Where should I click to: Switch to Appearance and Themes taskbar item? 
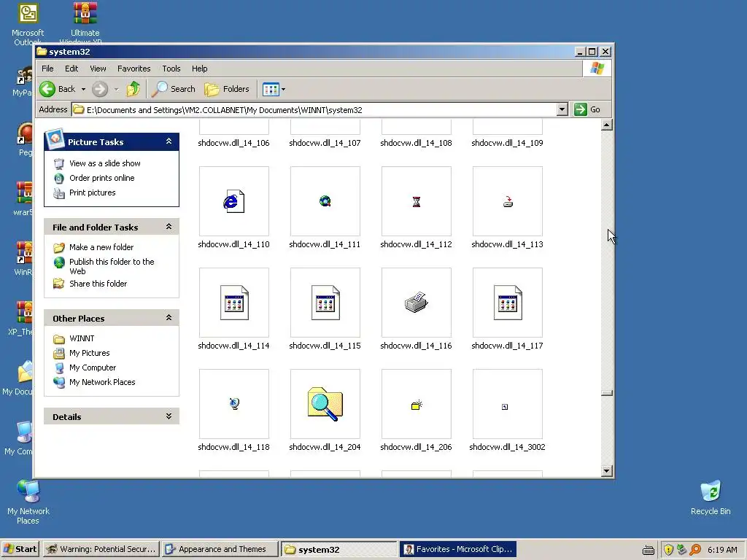(220, 549)
